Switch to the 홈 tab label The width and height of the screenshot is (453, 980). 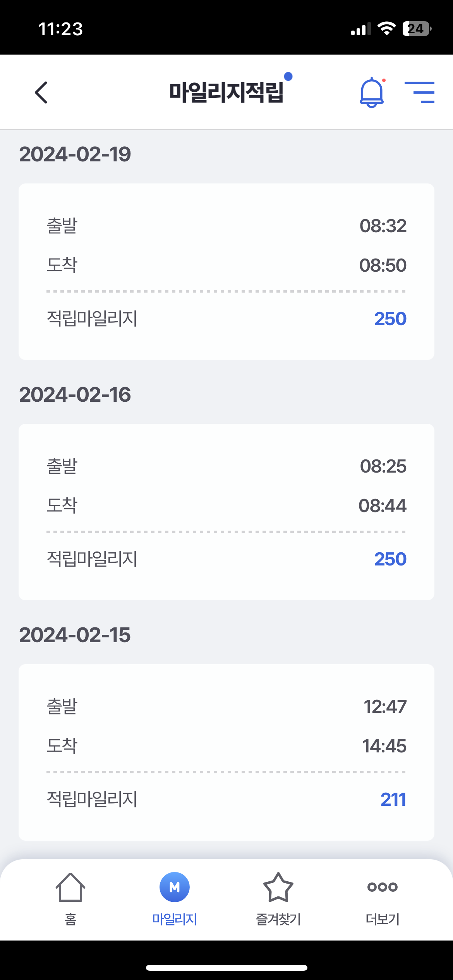(x=70, y=919)
